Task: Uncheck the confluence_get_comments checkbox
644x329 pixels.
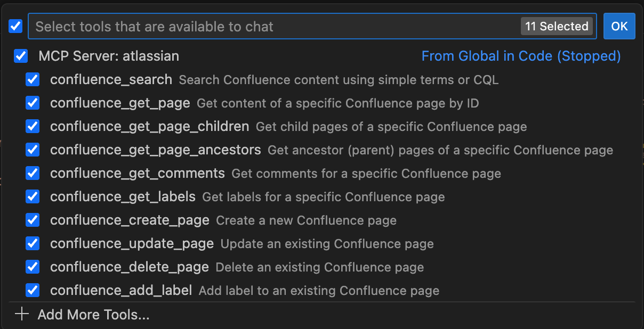Action: [33, 173]
